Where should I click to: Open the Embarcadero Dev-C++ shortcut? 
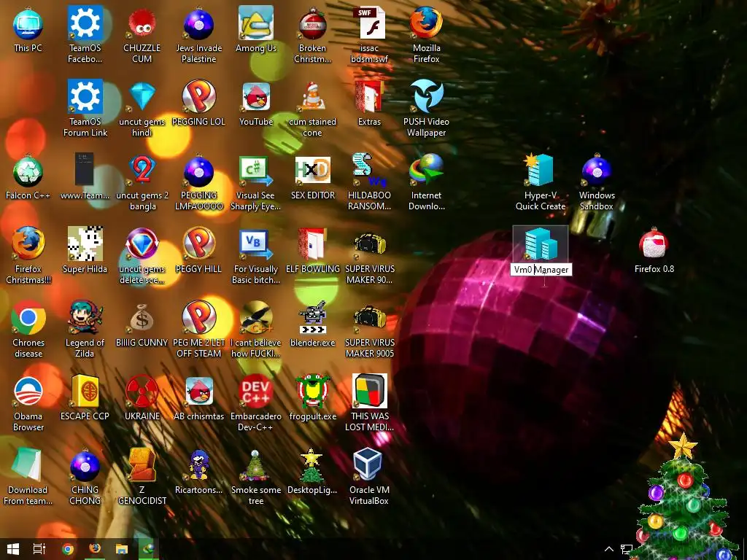pyautogui.click(x=256, y=392)
